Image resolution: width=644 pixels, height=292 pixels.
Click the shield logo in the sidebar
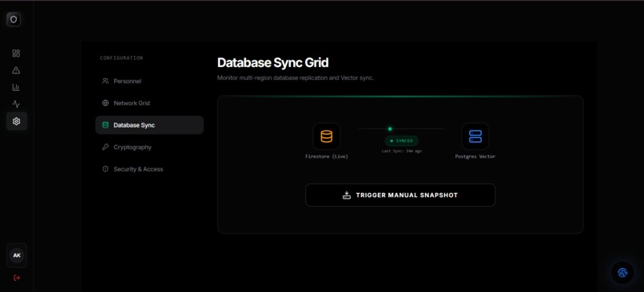(x=14, y=19)
